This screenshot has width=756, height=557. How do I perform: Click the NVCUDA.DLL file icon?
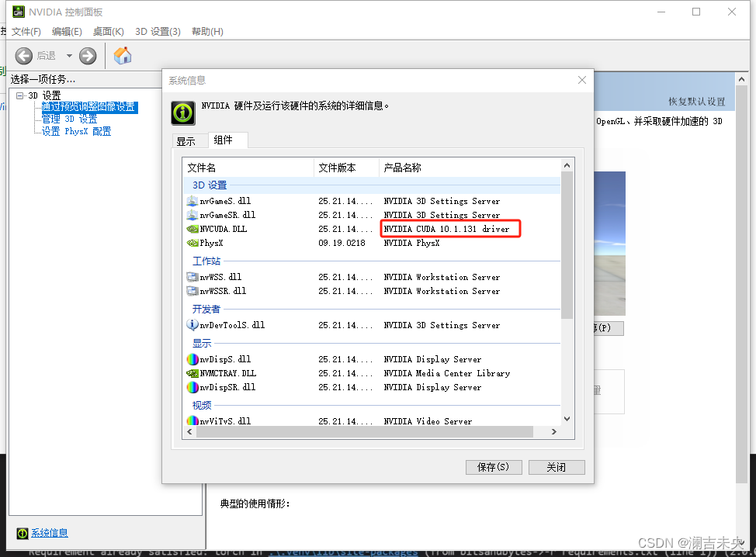(192, 229)
